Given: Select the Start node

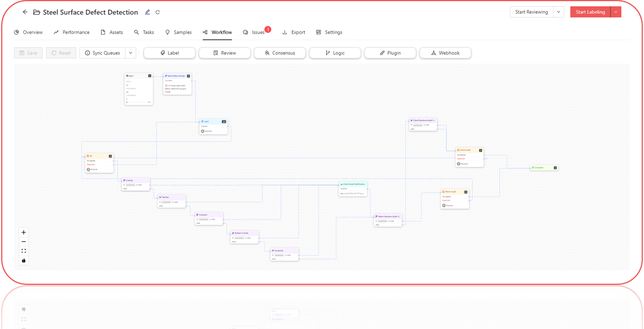Looking at the screenshot, I should 139,89.
